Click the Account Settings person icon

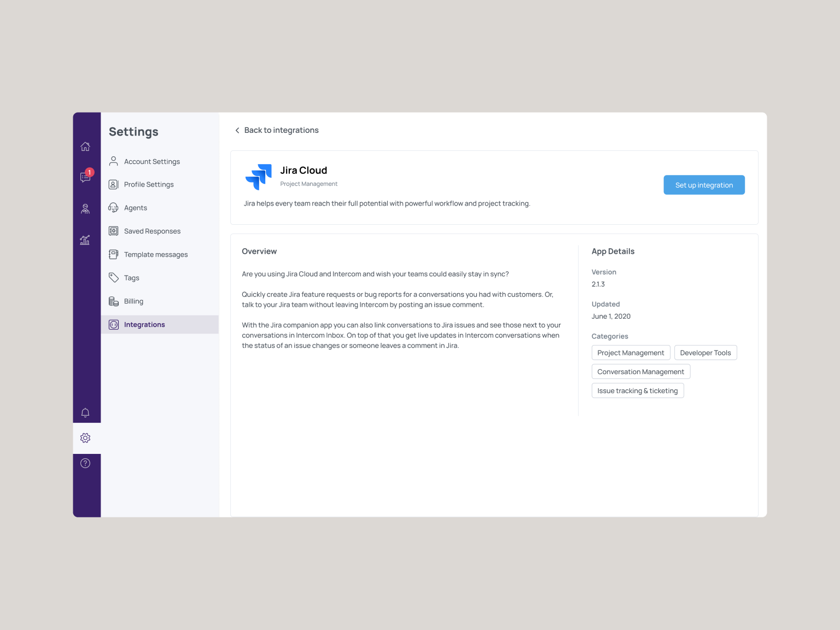[x=114, y=161]
